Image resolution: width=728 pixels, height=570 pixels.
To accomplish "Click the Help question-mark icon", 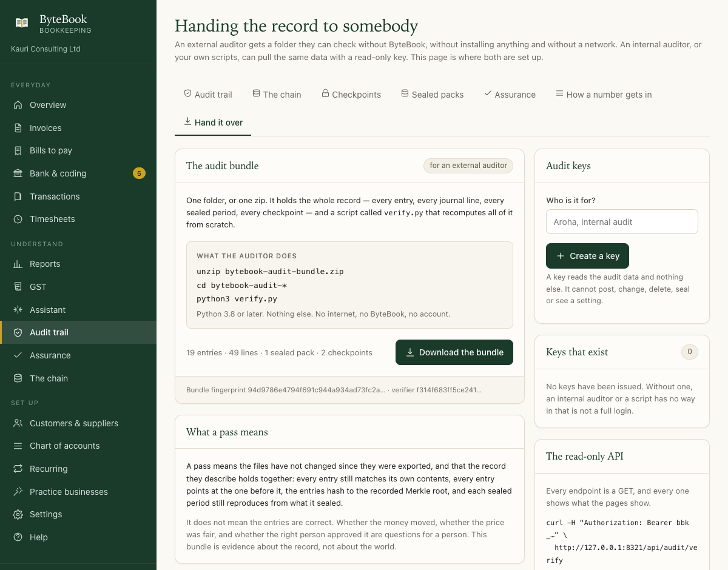I will pos(18,537).
